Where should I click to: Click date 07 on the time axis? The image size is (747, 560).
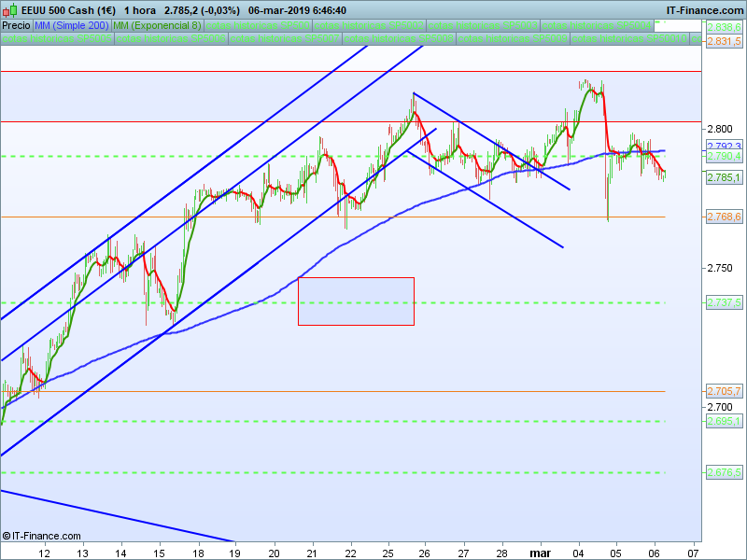coord(693,553)
